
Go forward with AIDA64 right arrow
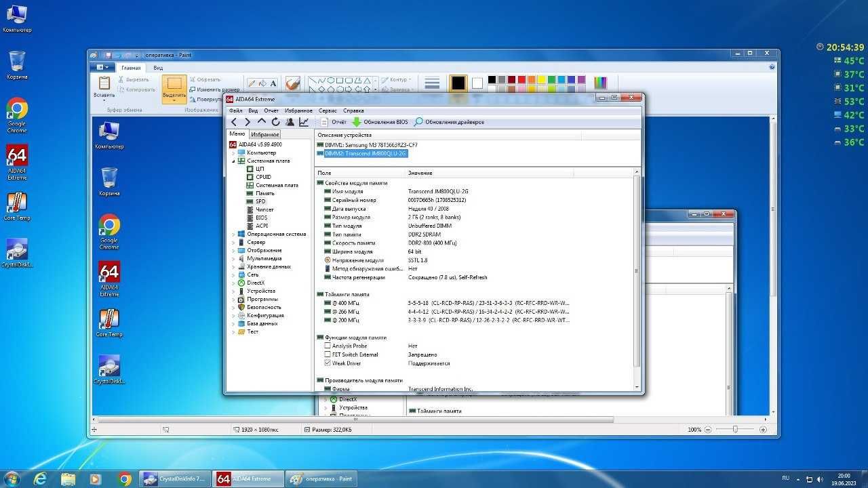tap(248, 122)
